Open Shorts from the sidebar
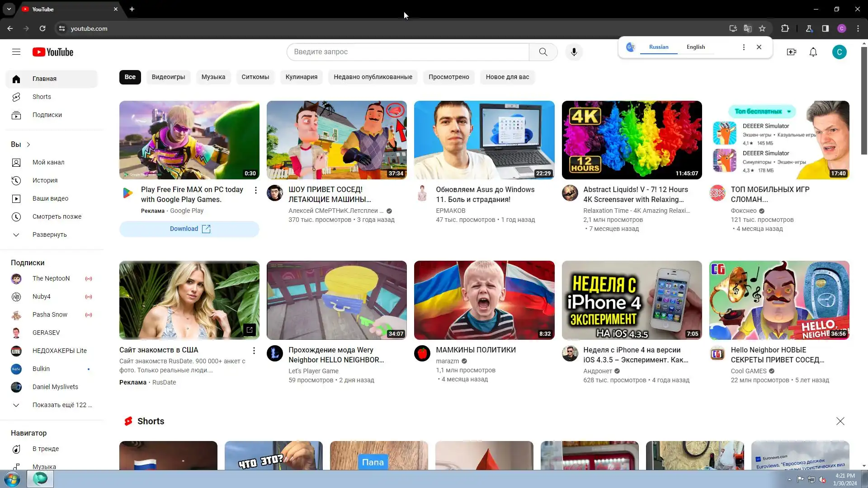 tap(42, 97)
